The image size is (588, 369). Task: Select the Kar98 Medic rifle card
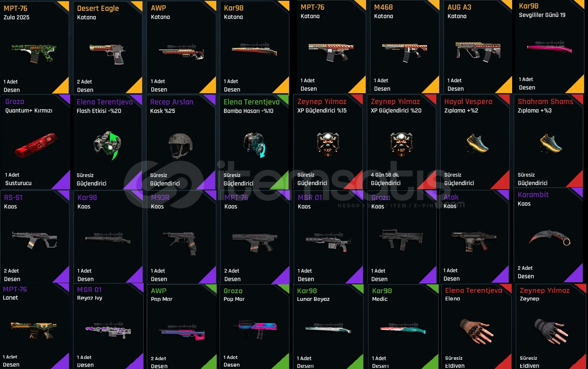(403, 327)
